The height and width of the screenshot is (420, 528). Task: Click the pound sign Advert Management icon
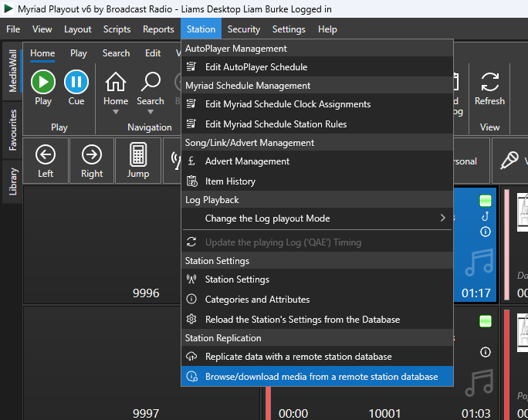pos(191,161)
